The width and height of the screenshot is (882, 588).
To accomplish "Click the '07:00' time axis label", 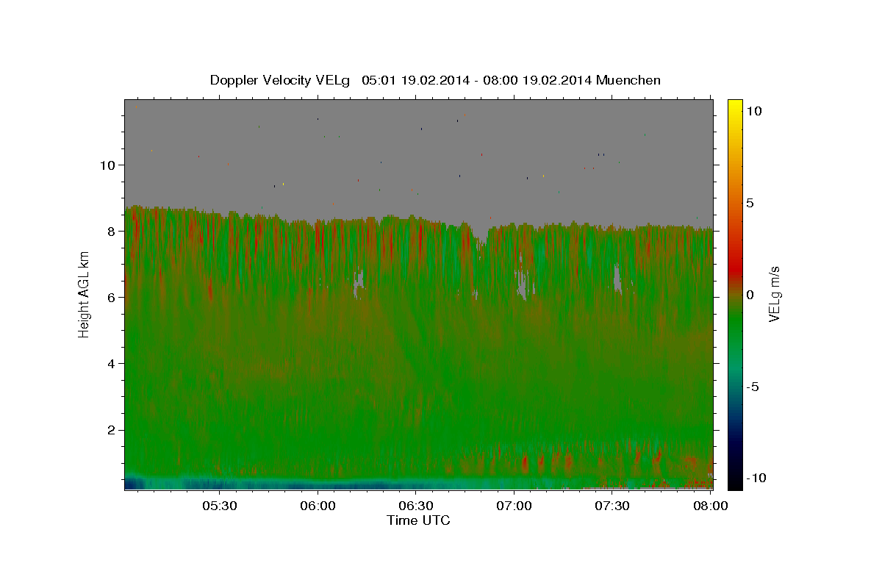I will [514, 506].
